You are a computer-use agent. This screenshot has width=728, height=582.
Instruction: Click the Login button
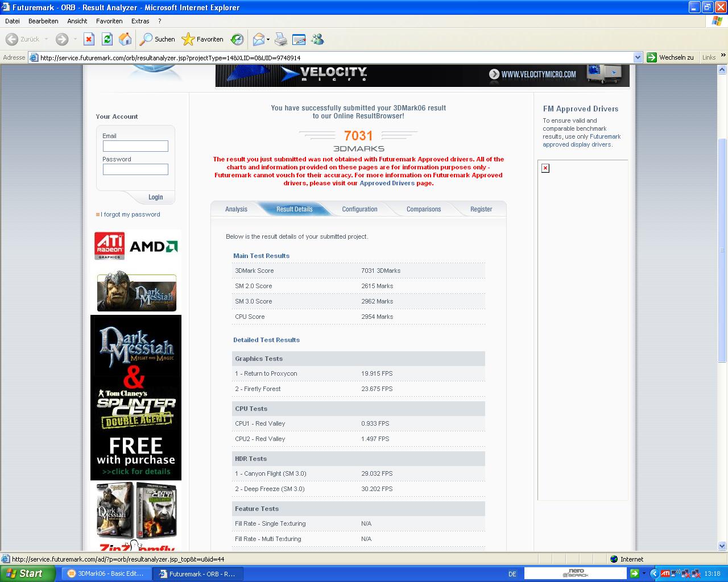(x=155, y=197)
